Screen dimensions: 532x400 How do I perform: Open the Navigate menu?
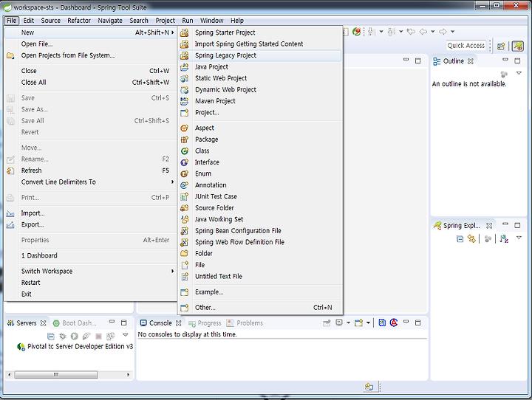tap(110, 21)
